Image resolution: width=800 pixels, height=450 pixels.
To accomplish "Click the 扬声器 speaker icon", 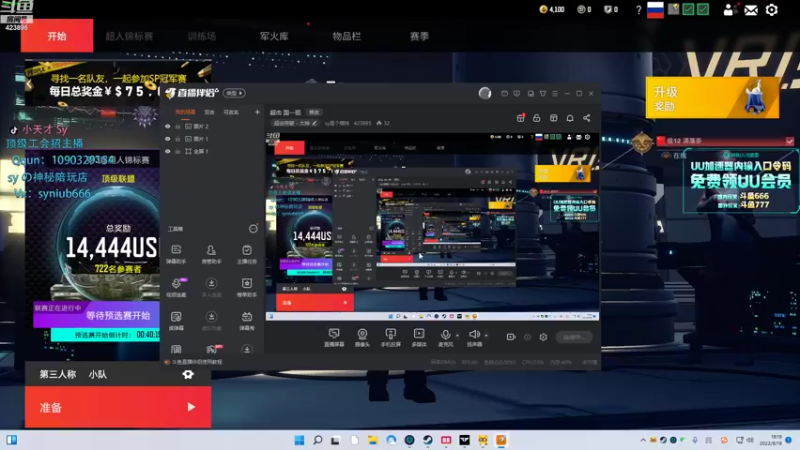I will (474, 335).
